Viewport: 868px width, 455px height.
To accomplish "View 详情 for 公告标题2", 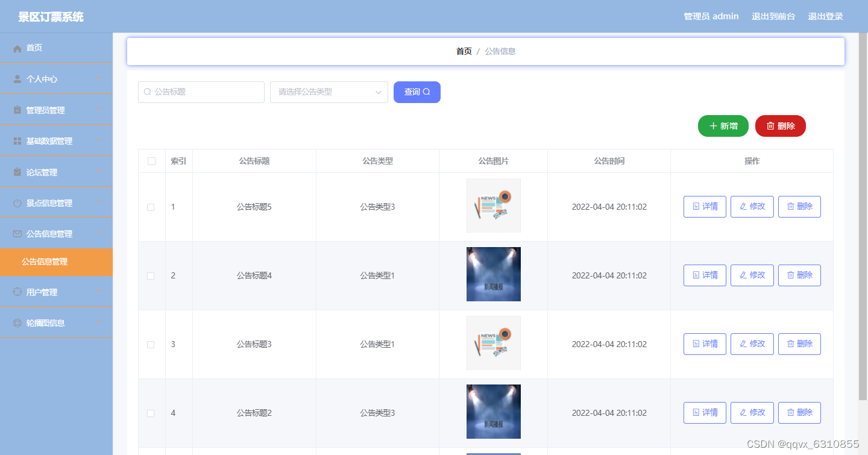I will click(x=705, y=413).
